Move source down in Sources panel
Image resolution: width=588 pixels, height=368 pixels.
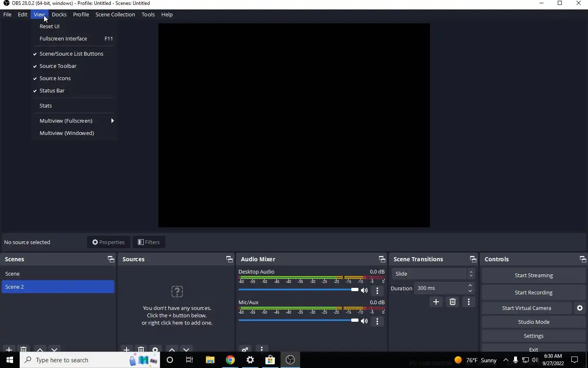pos(186,350)
